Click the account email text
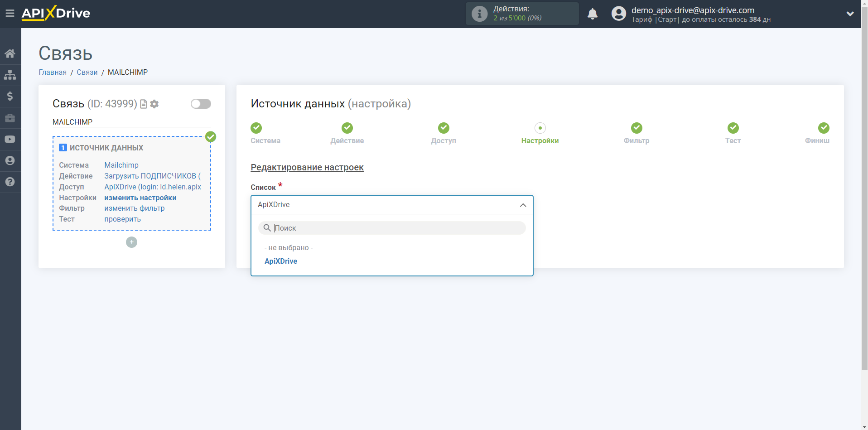Image resolution: width=868 pixels, height=430 pixels. coord(693,10)
